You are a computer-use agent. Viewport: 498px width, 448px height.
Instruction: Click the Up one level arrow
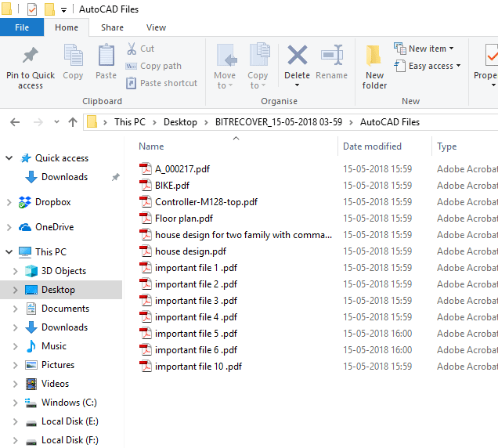73,122
